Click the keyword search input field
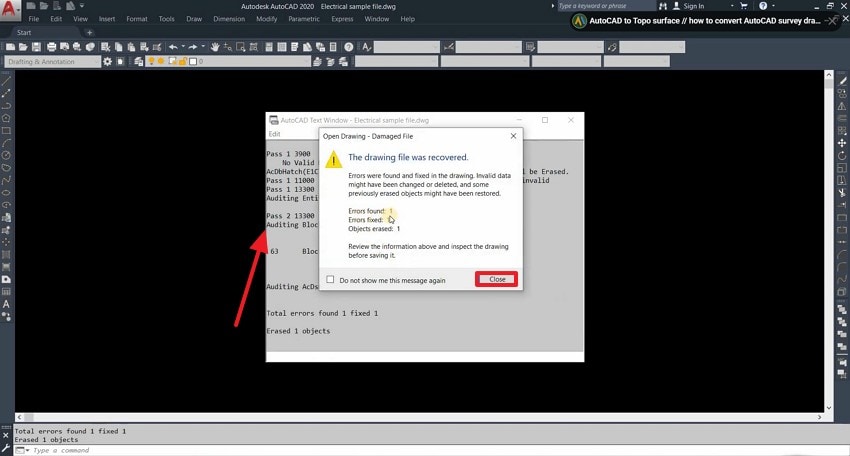Screen dimensions: 850x456 coord(606,6)
